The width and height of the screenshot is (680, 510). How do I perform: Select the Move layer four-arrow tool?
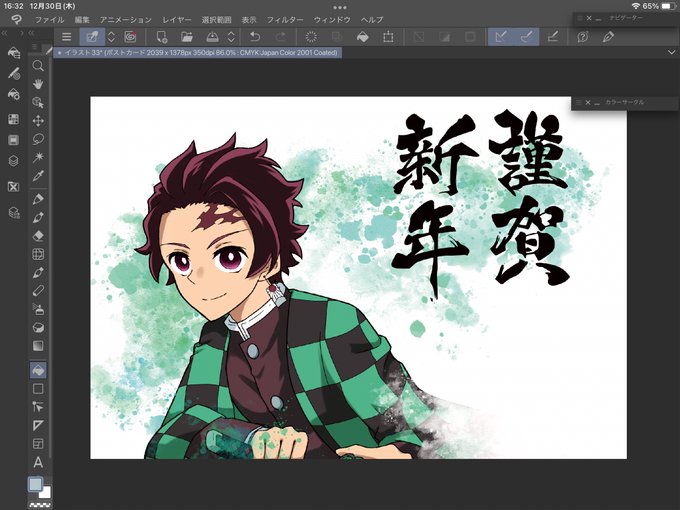(x=38, y=121)
